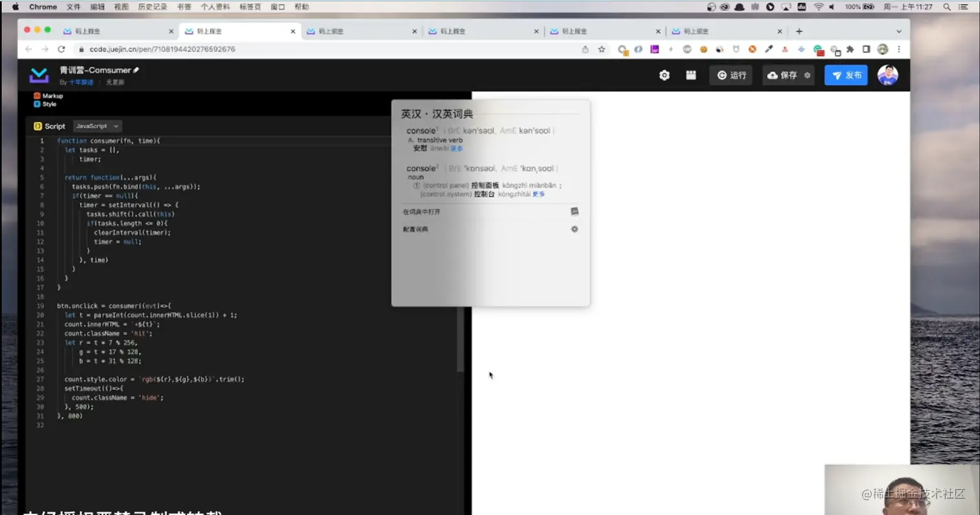Click the eyedropper extension icon
This screenshot has width=980, height=515.
pos(769,49)
